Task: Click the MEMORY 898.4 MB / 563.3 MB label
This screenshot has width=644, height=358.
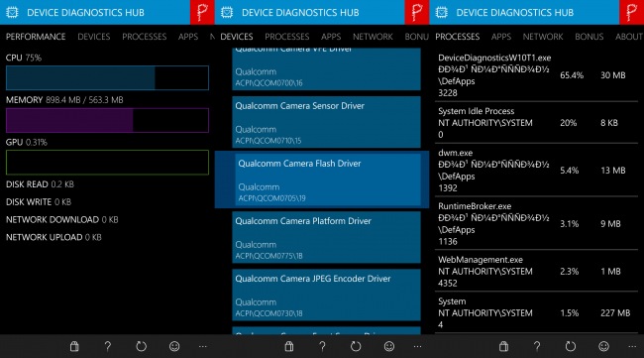Action: point(64,100)
